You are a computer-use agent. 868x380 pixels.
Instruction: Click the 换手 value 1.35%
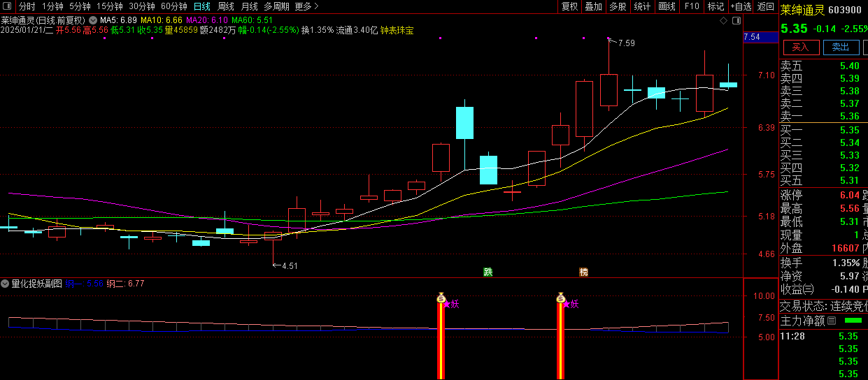tap(846, 263)
